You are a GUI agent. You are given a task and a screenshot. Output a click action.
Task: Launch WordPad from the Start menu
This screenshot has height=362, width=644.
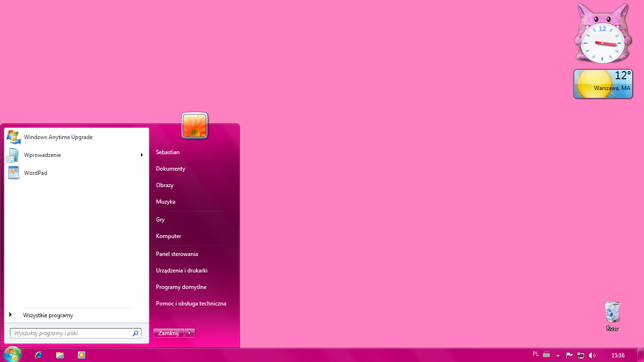click(x=35, y=173)
